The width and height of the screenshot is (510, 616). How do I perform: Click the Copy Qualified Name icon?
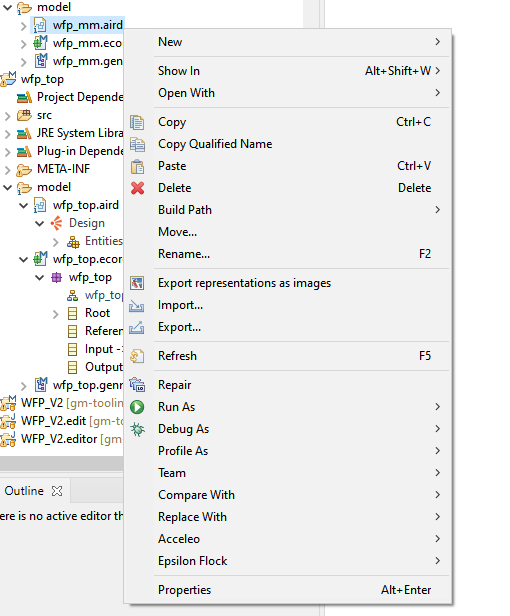click(137, 144)
